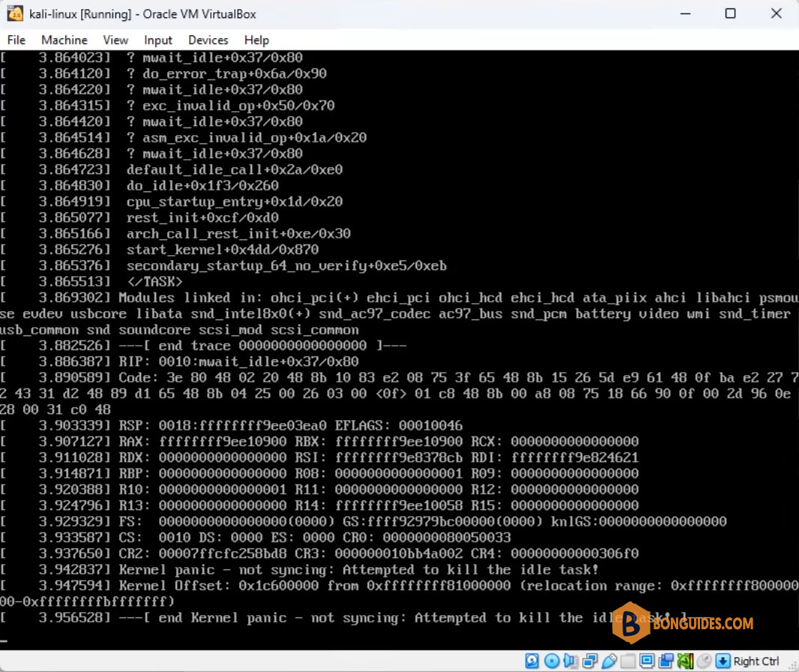Click the shared folders status icon

pos(628,661)
